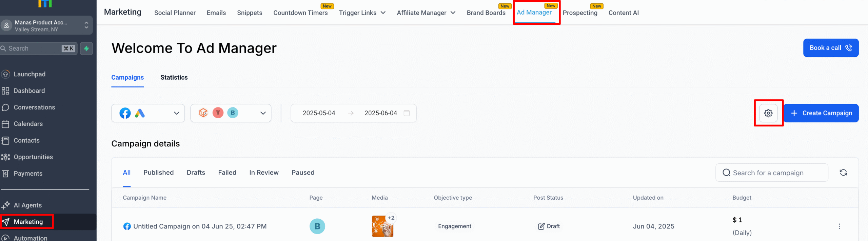The width and height of the screenshot is (868, 241).
Task: Click the green lightning bolt quick actions icon
Action: point(86,48)
